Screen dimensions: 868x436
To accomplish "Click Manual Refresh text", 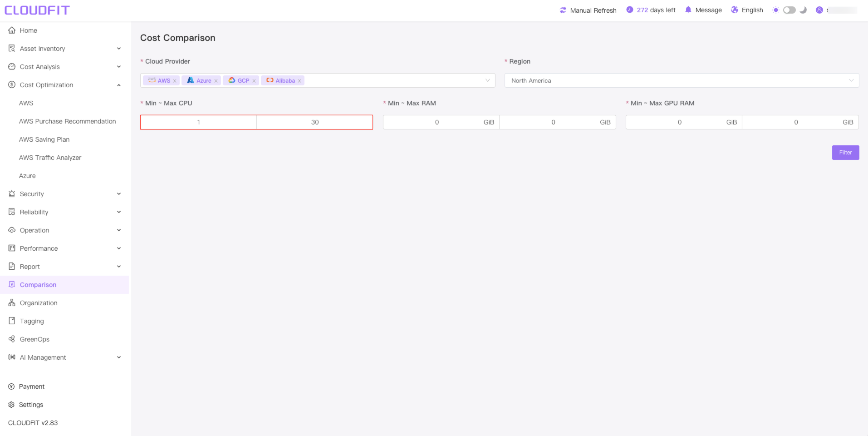I will tap(593, 10).
